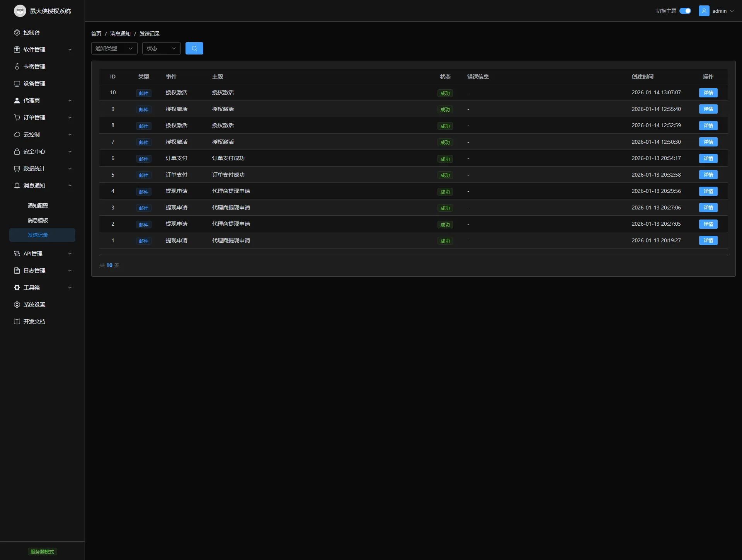Open the 通知类型 dropdown
The width and height of the screenshot is (742, 560).
(x=114, y=48)
